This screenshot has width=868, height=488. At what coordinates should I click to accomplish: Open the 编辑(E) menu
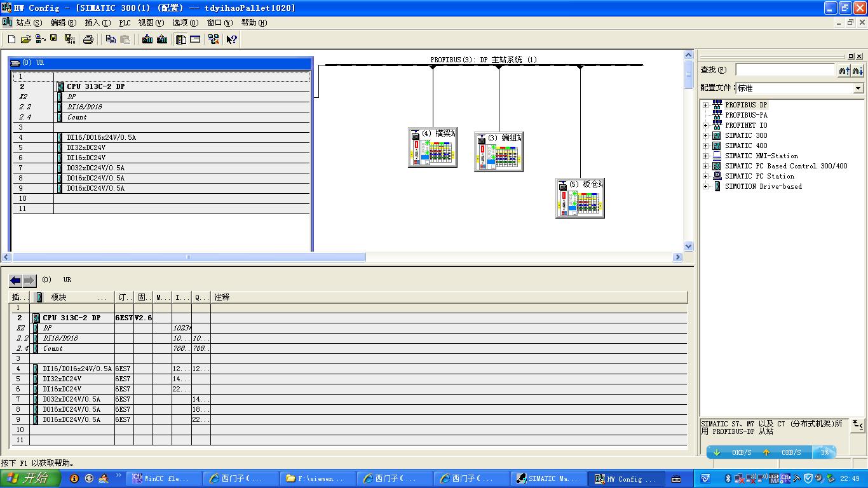63,23
